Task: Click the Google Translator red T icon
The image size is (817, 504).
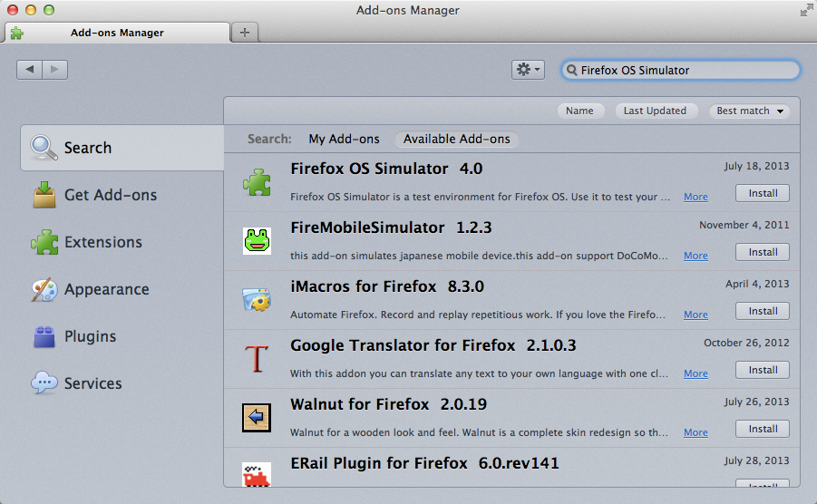Action: pyautogui.click(x=257, y=359)
